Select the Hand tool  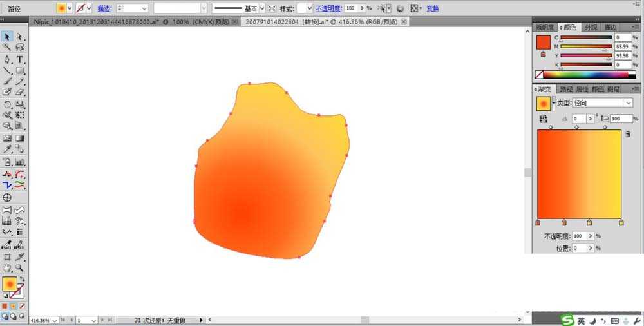coord(7,268)
